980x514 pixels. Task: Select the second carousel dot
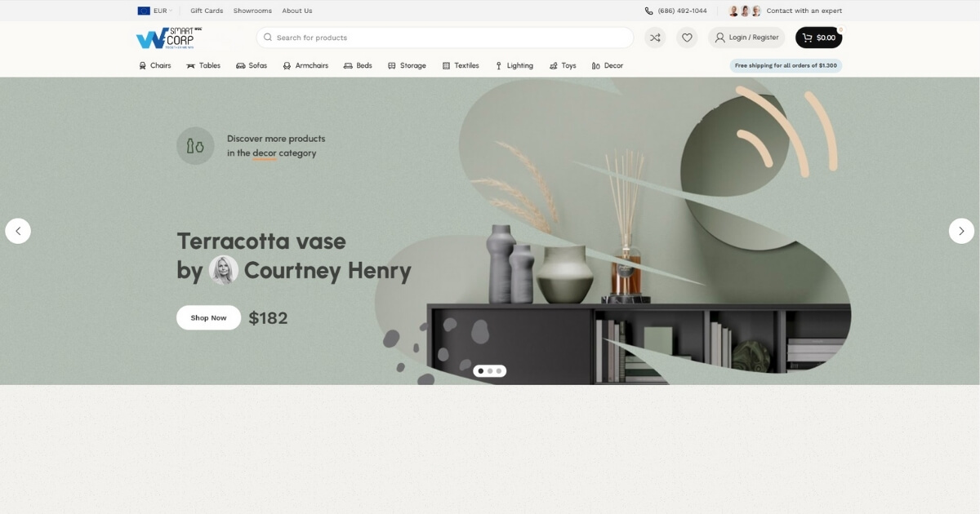[490, 371]
